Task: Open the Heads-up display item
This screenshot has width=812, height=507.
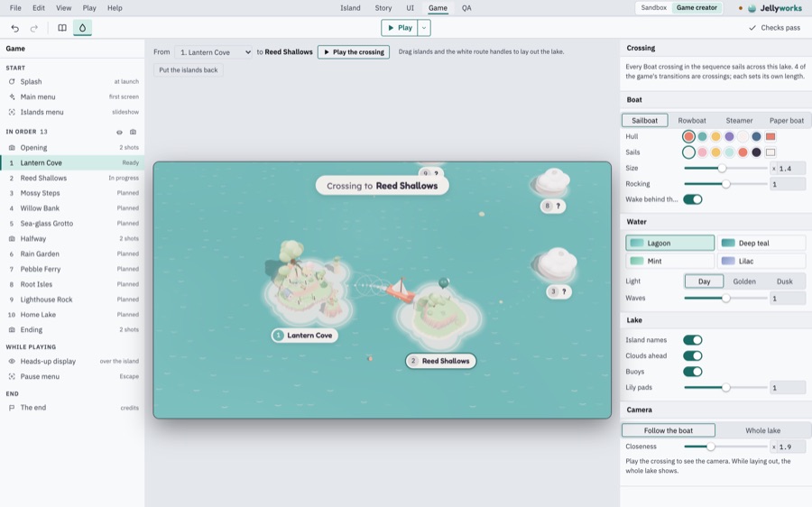Action: [x=72, y=361]
